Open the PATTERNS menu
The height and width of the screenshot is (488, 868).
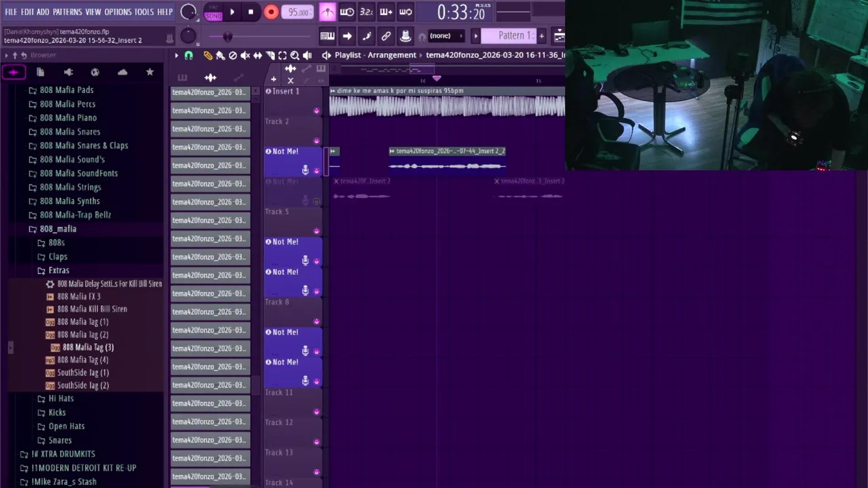pyautogui.click(x=67, y=12)
